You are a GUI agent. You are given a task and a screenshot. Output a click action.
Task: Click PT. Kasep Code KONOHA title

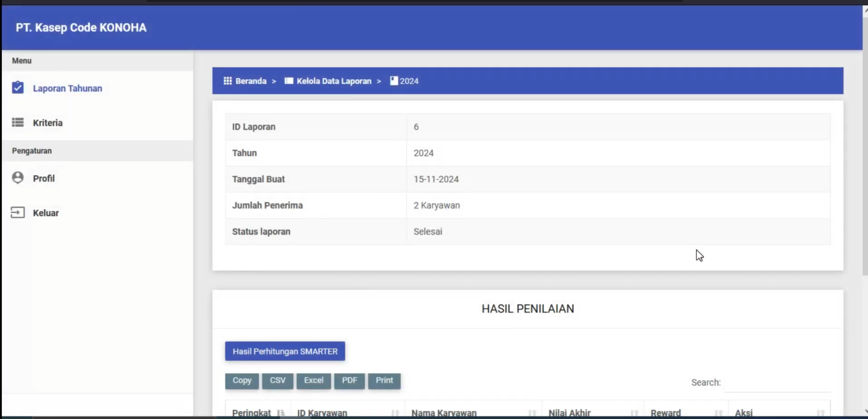tap(81, 28)
